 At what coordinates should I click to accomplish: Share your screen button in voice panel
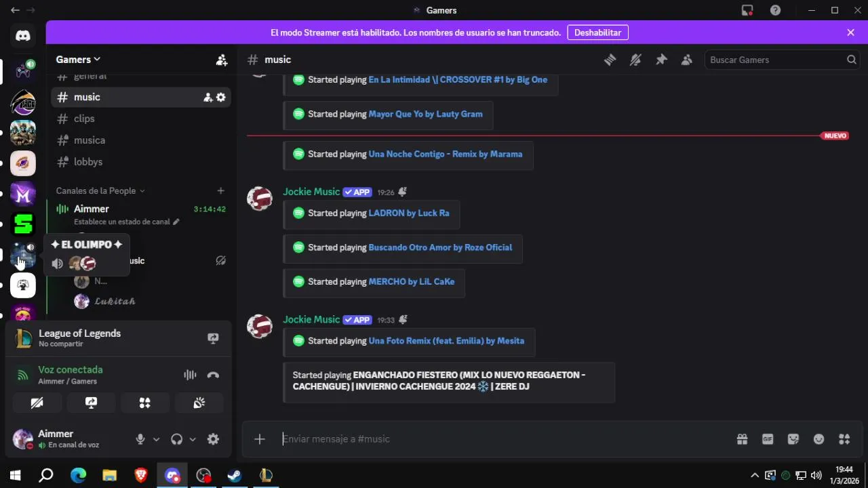coord(91,403)
